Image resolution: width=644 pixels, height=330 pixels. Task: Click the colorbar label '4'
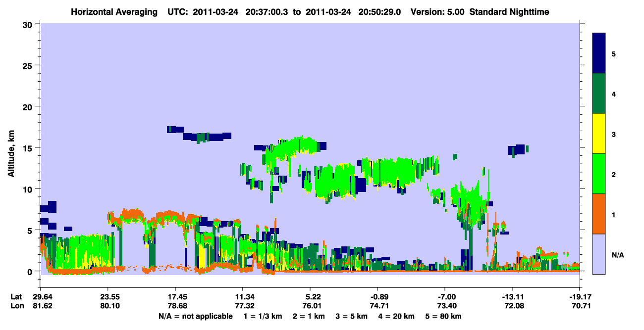[x=614, y=94]
